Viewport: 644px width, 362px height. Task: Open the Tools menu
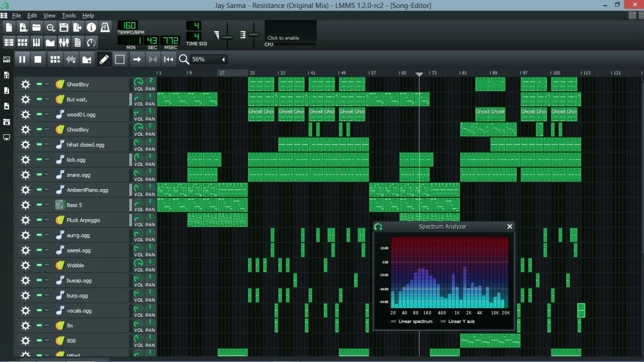click(69, 16)
